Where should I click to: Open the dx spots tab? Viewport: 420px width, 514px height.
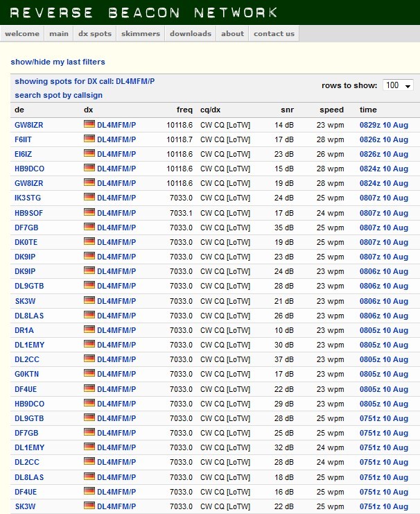coord(95,33)
